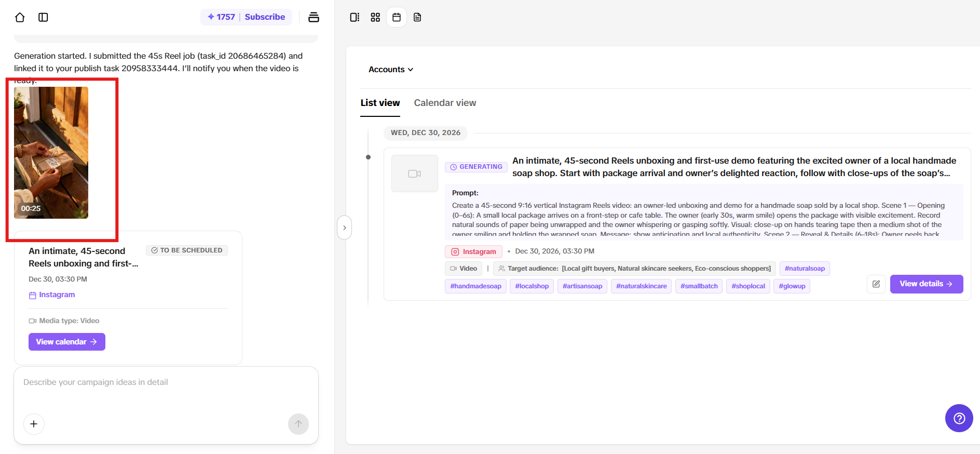Screen dimensions: 980x454
Task: Collapse the panel with chevron handle
Action: tap(344, 228)
